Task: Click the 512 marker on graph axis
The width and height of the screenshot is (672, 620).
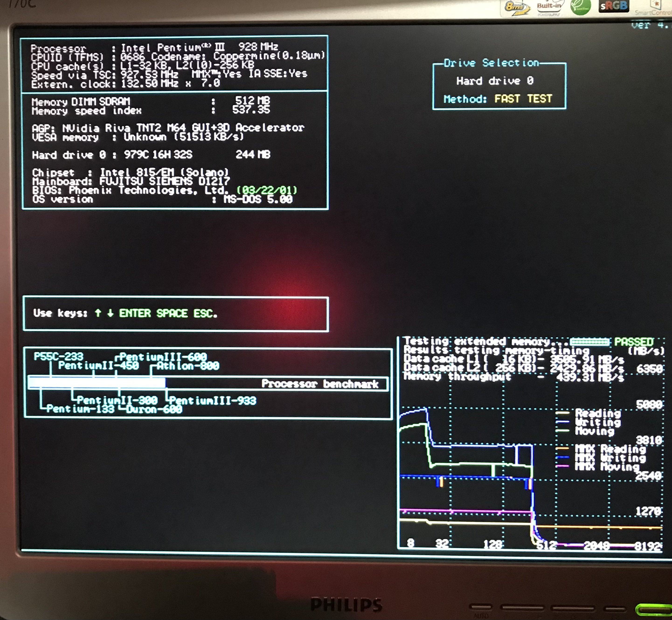Action: point(546,545)
